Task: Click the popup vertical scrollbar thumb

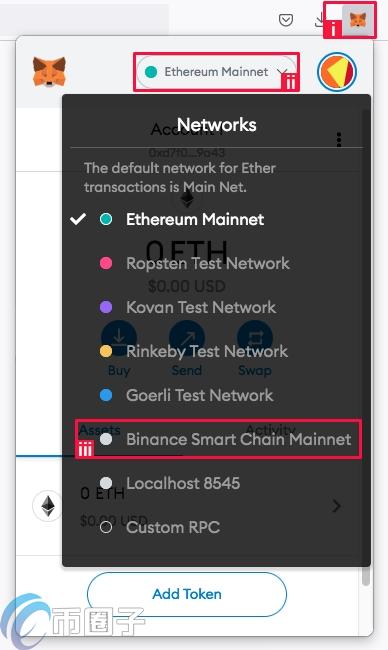Action: pyautogui.click(x=366, y=576)
